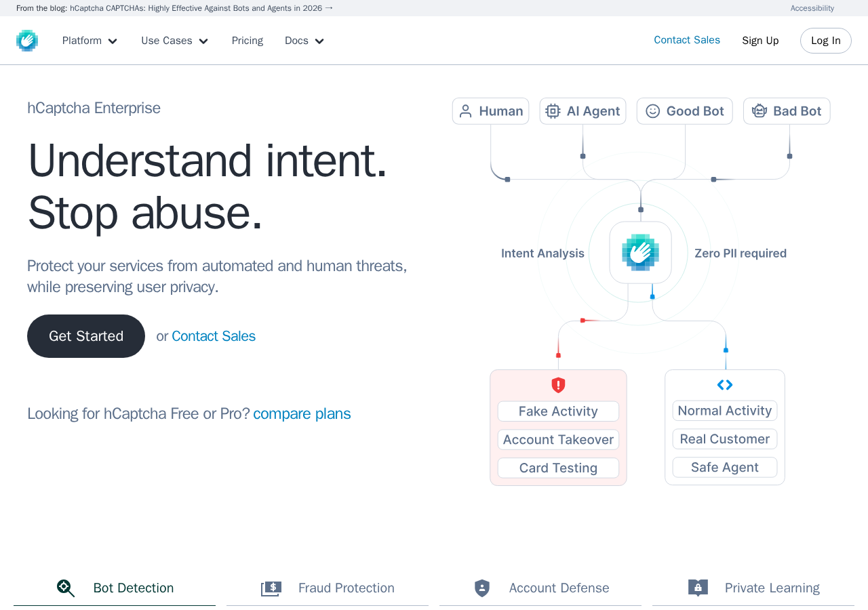Click the Intent Analysis text
Image resolution: width=868 pixels, height=610 pixels.
pyautogui.click(x=542, y=253)
